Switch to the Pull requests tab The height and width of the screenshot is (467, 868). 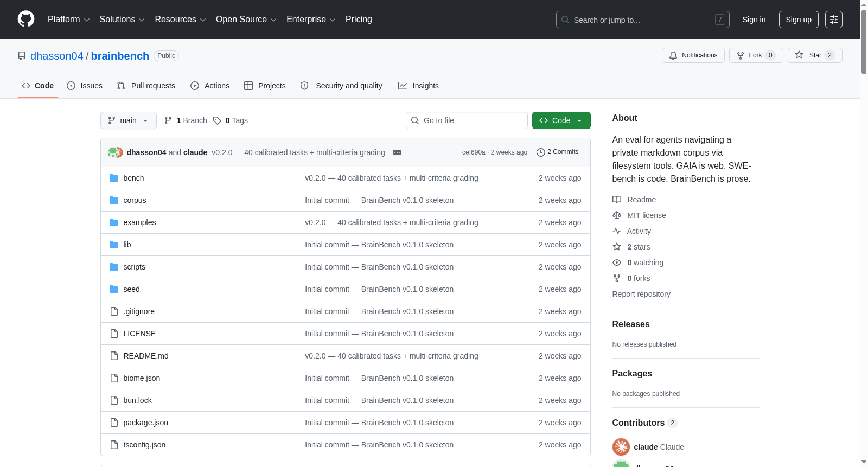pos(146,86)
